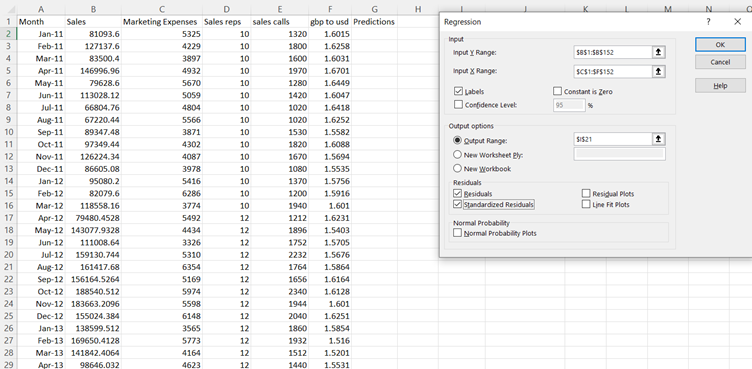
Task: Uncheck the Standardized Residuals checkbox
Action: [x=458, y=204]
